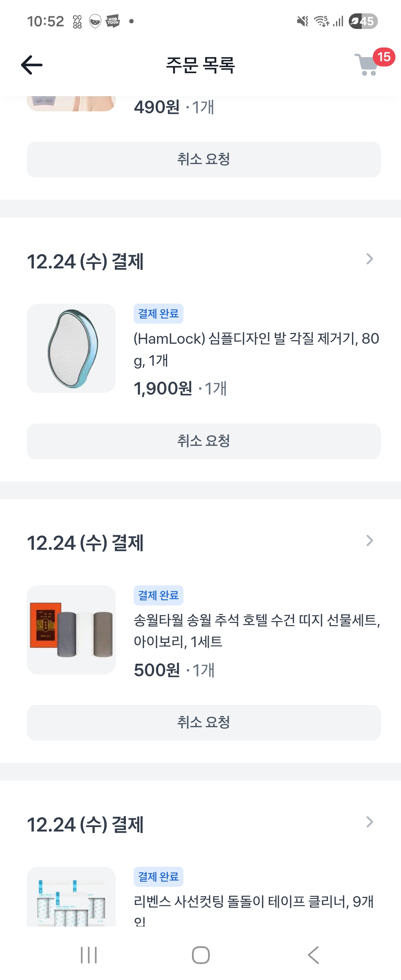Expand the Livens tape cleaner order details
Image resolution: width=401 pixels, height=980 pixels.
coord(369,822)
